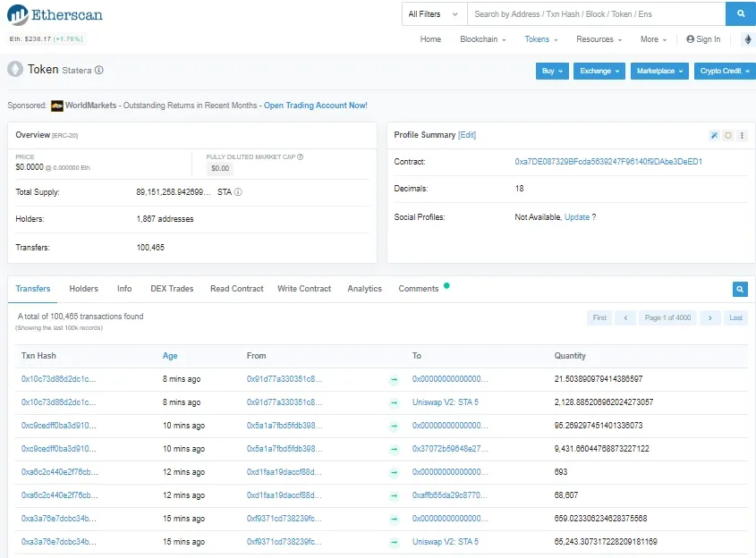Switch to the DEX Trades tab
This screenshot has width=756, height=558.
coord(172,289)
